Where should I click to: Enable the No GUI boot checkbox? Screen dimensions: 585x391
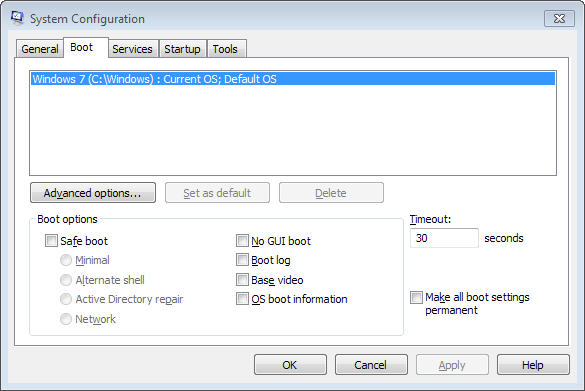click(x=243, y=241)
